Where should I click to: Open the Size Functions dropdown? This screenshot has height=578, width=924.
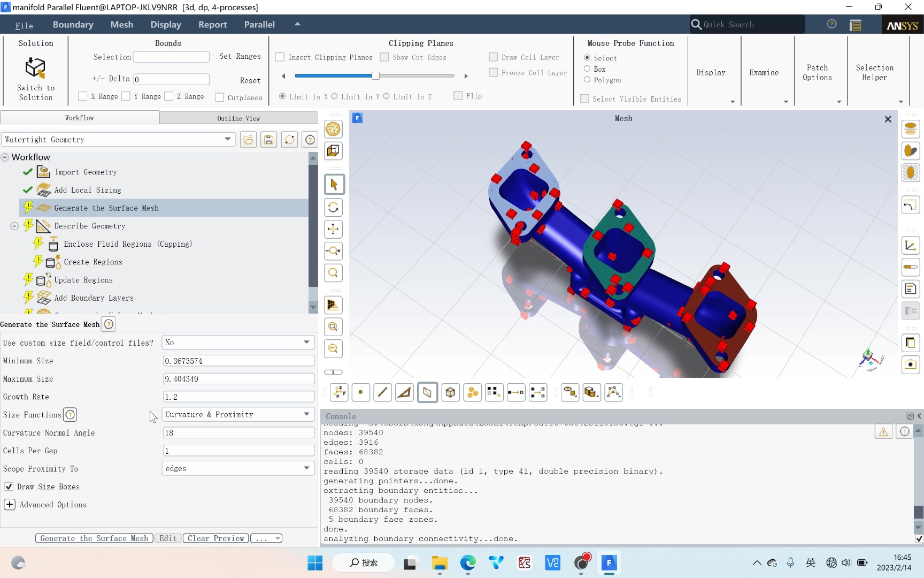pyautogui.click(x=306, y=414)
